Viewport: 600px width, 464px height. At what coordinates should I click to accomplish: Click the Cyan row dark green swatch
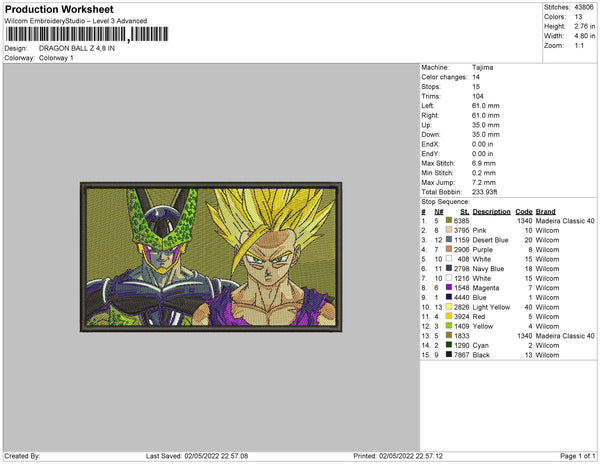pyautogui.click(x=448, y=345)
